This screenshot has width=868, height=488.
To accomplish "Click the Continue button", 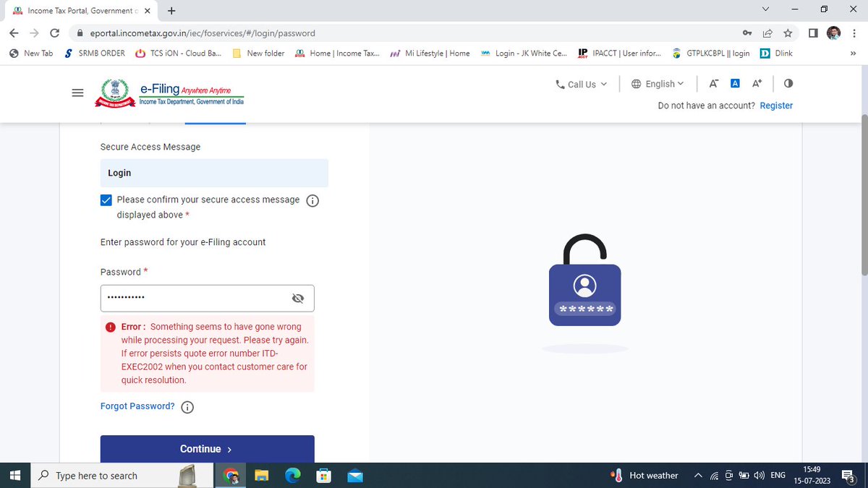I will tap(208, 449).
